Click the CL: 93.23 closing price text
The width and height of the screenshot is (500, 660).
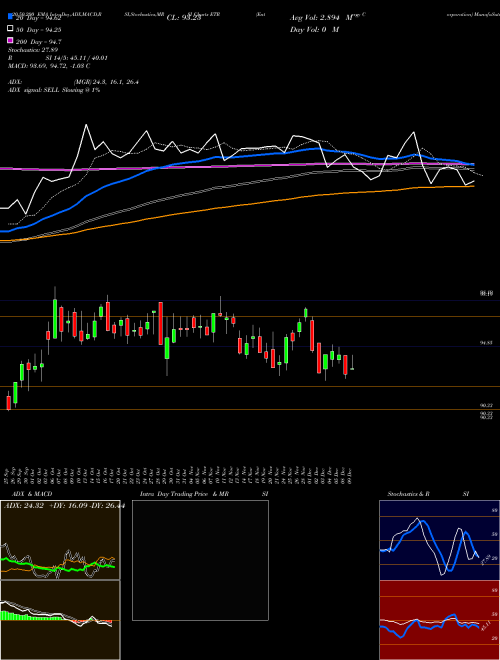[184, 18]
